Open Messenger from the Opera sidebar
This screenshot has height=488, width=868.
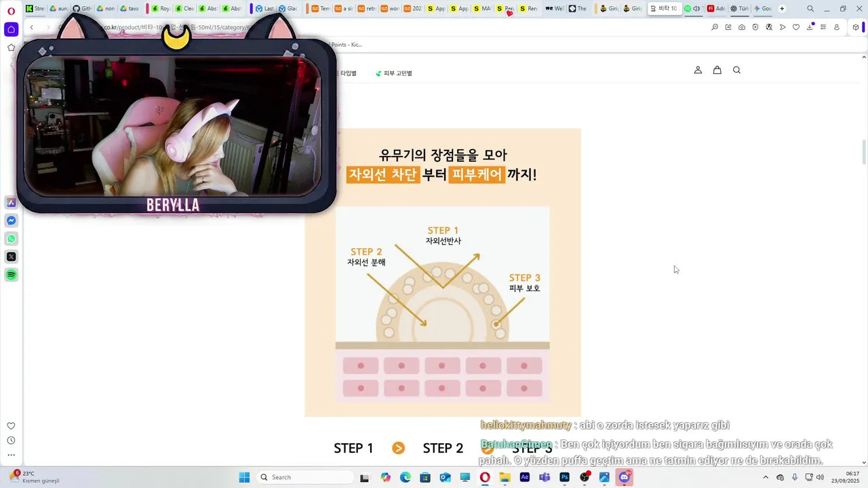click(x=11, y=220)
